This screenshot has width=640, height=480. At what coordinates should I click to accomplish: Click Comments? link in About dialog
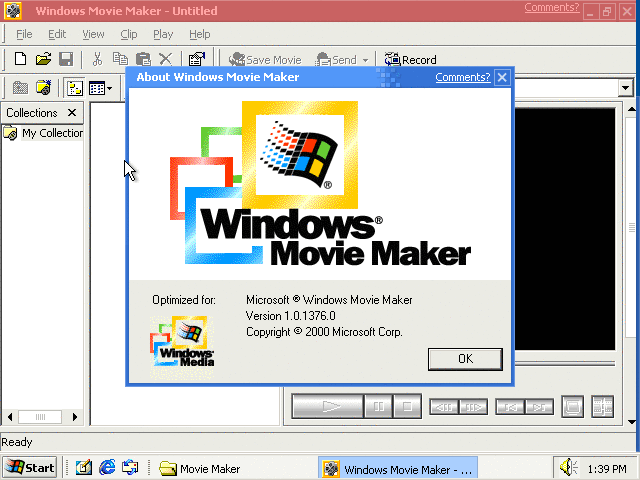point(462,77)
